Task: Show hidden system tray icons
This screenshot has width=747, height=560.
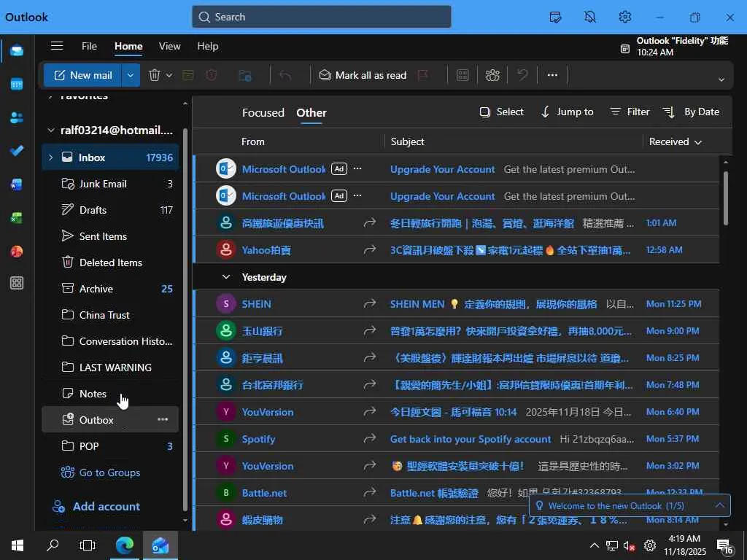Action: click(595, 545)
